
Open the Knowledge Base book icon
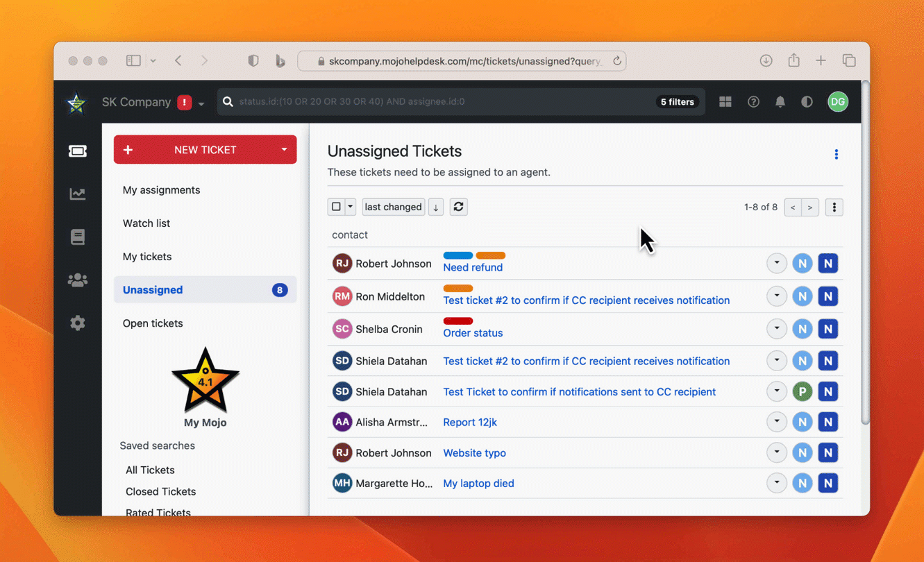(x=78, y=237)
